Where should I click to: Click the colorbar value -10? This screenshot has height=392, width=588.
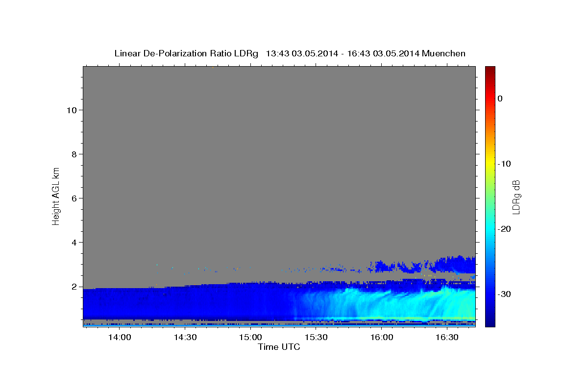coord(504,164)
